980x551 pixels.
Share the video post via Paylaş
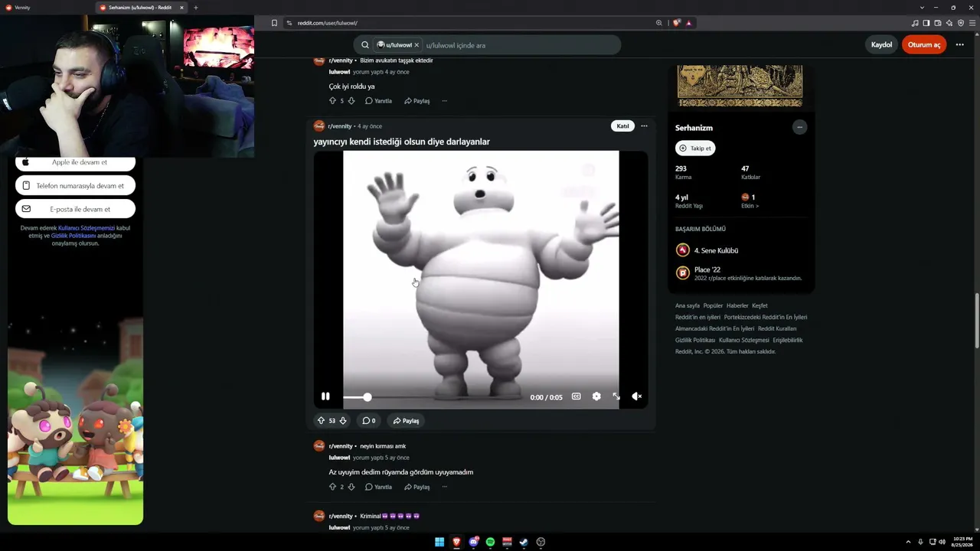click(x=407, y=421)
